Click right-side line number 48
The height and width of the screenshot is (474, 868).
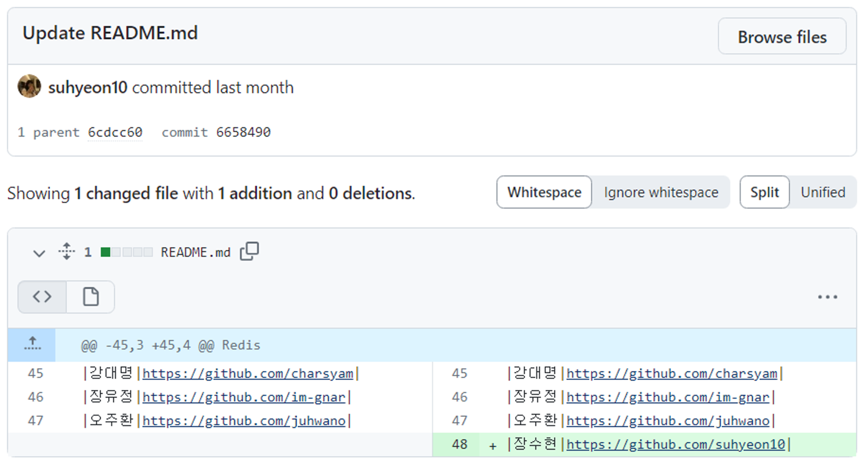459,445
